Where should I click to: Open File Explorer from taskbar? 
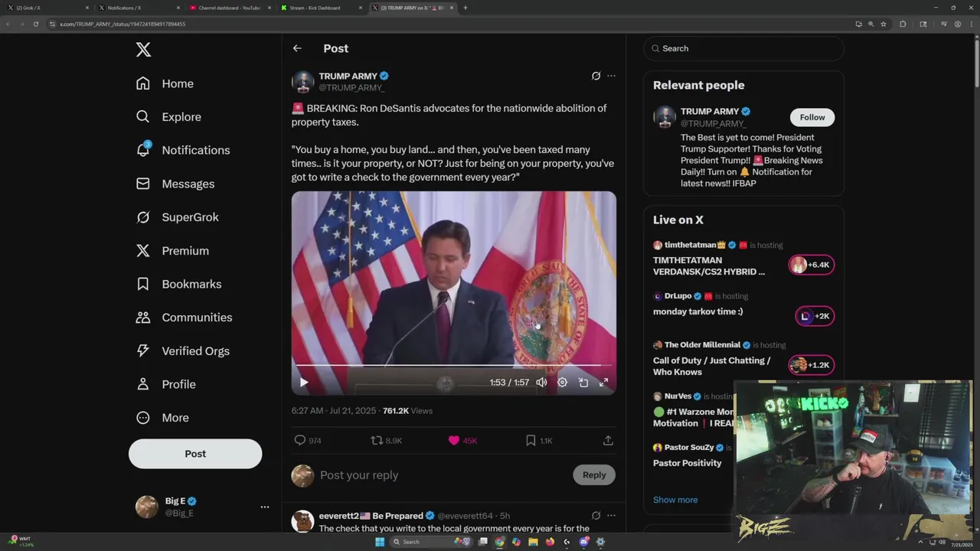point(533,542)
